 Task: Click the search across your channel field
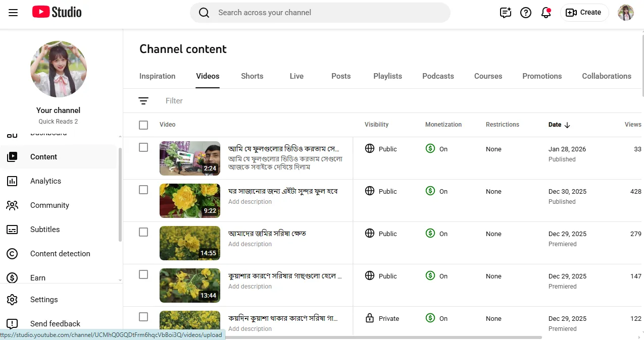pos(320,13)
